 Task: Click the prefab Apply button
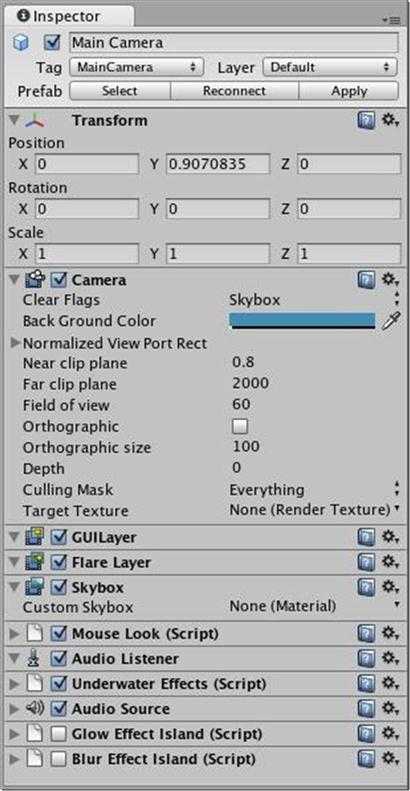tap(349, 91)
